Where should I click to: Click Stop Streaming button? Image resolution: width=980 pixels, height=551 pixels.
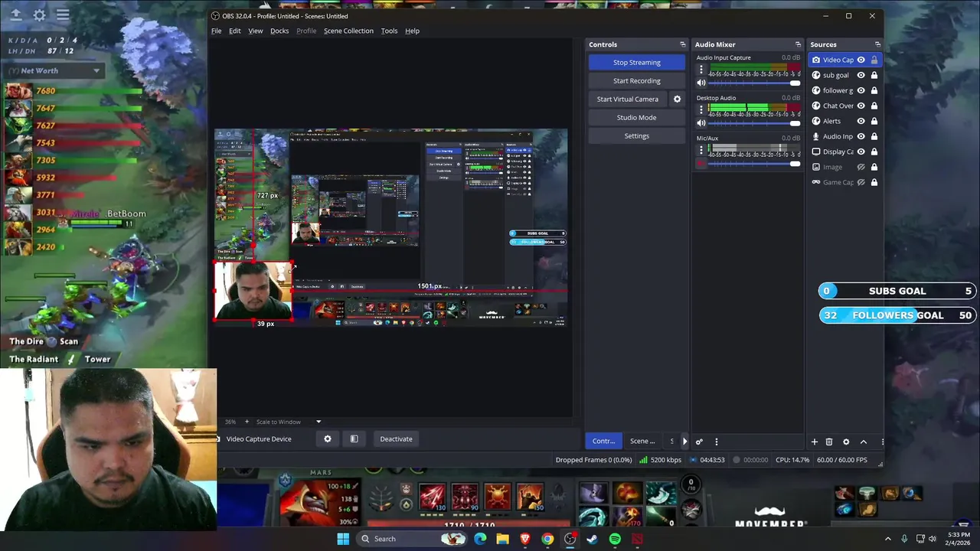[636, 62]
